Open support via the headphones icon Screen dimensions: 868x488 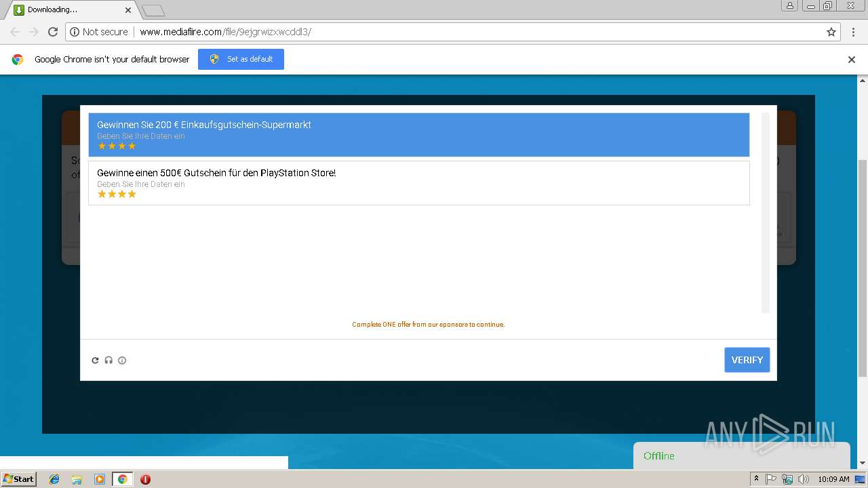[x=108, y=361]
